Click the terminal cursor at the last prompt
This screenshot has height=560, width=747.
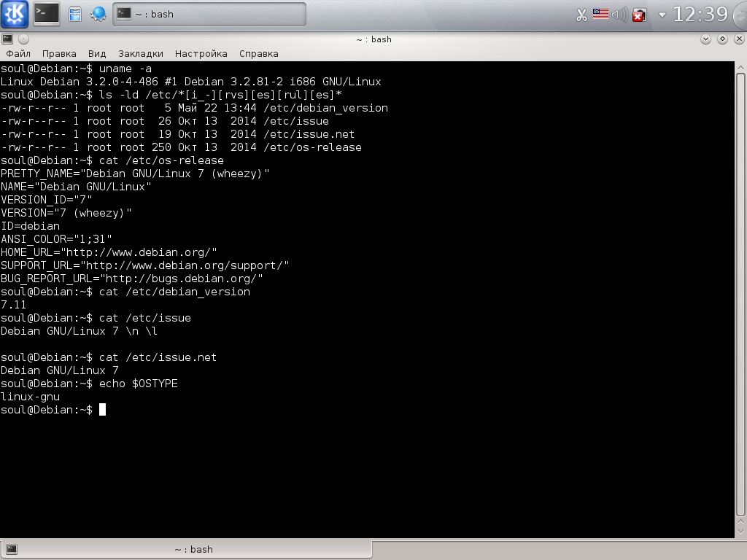102,410
